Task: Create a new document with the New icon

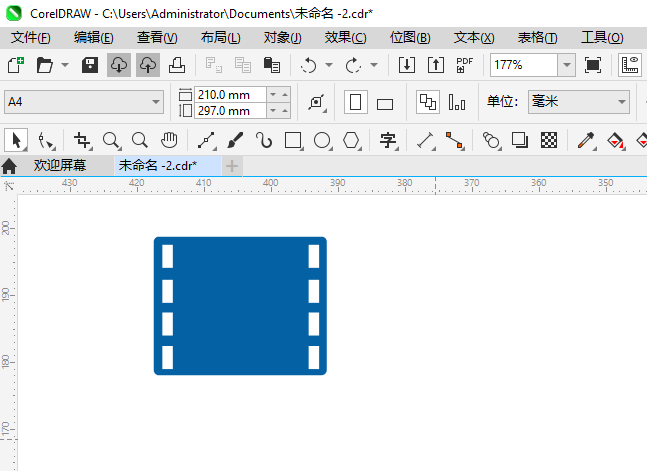Action: coord(16,65)
